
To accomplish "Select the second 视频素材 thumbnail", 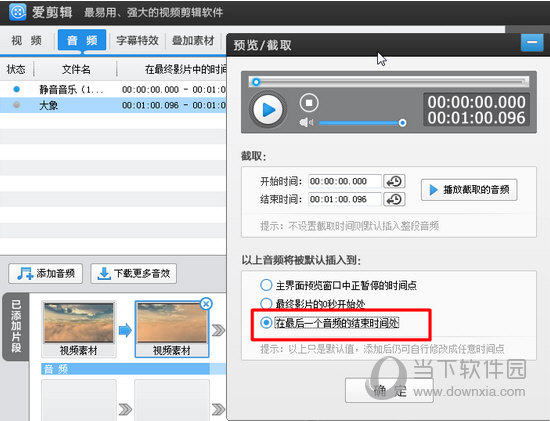I will 172,329.
